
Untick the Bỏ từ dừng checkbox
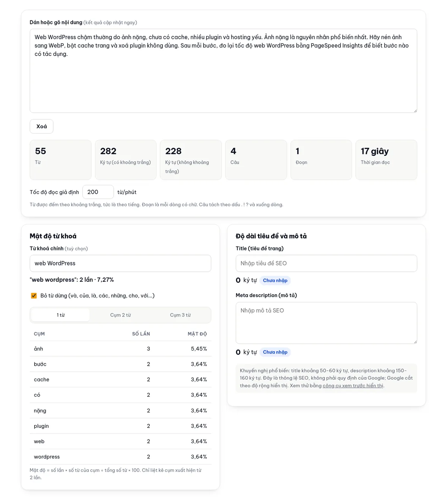pyautogui.click(x=34, y=296)
